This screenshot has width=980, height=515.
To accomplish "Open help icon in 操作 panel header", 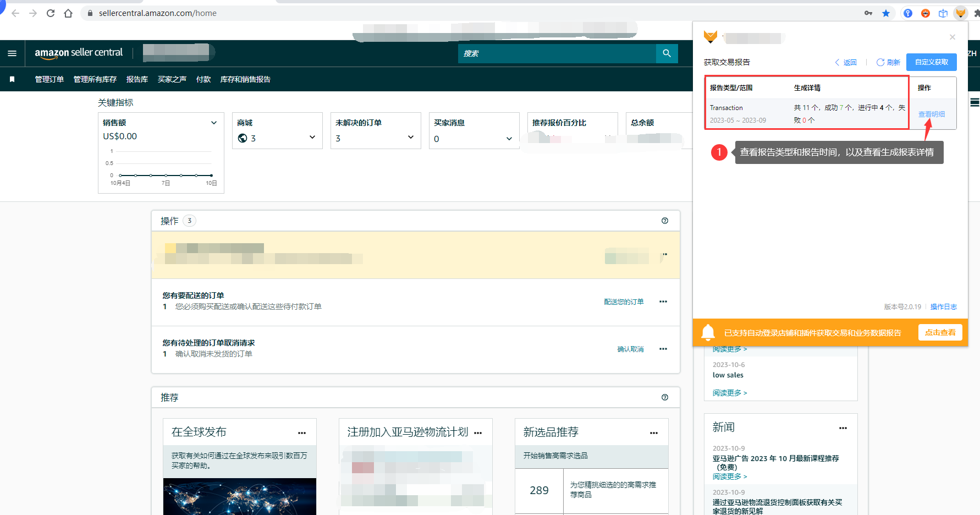I will point(665,221).
